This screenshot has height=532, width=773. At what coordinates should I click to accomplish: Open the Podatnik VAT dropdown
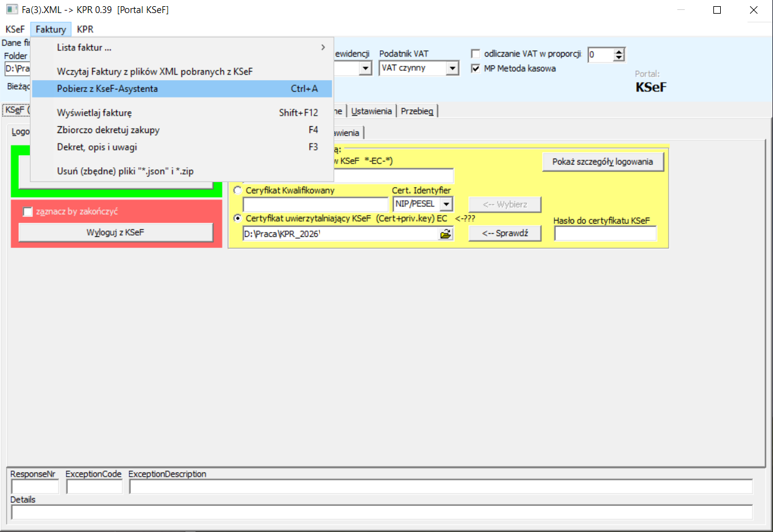coord(452,68)
